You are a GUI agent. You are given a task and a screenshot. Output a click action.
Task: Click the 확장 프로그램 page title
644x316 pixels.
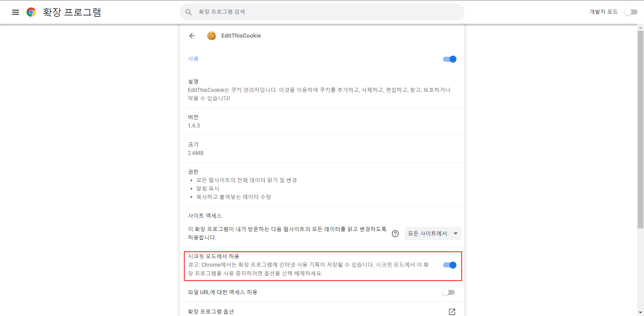pos(72,12)
